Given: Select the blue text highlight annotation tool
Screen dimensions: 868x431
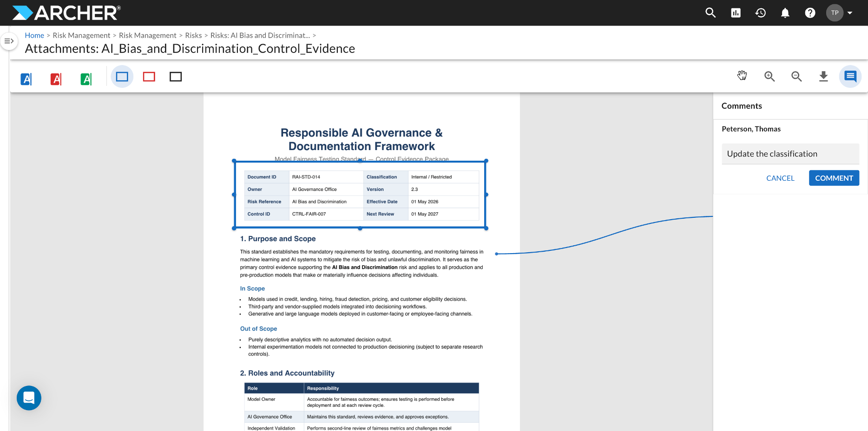Looking at the screenshot, I should pos(26,79).
